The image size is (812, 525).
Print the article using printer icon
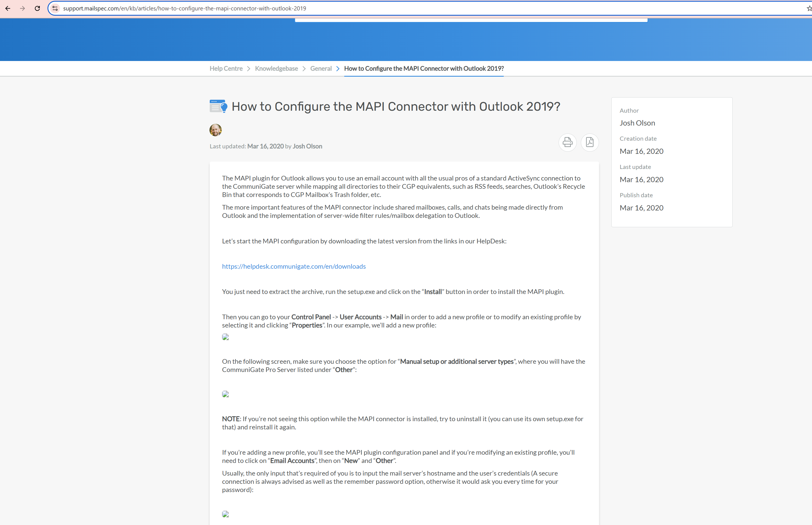click(567, 142)
